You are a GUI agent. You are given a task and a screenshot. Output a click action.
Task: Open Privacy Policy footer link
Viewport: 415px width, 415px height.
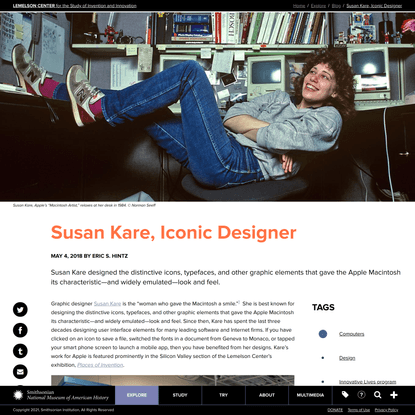pyautogui.click(x=386, y=410)
